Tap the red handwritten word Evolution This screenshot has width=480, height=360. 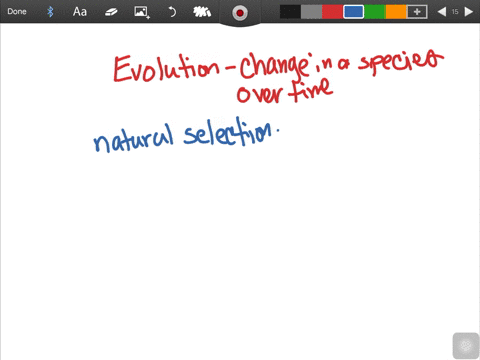pos(167,68)
